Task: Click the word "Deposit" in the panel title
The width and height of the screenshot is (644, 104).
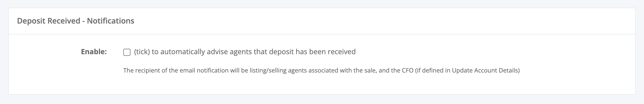Action: click(x=31, y=21)
